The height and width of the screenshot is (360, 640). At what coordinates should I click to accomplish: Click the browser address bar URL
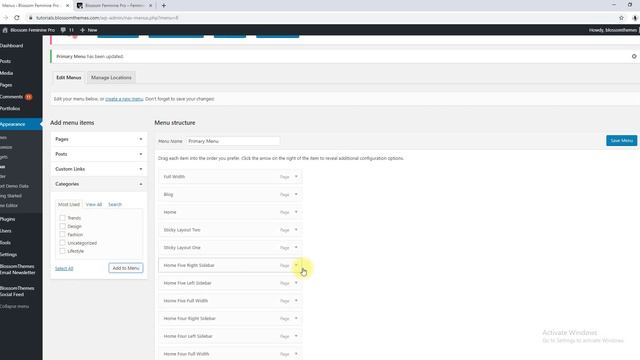coord(107,18)
